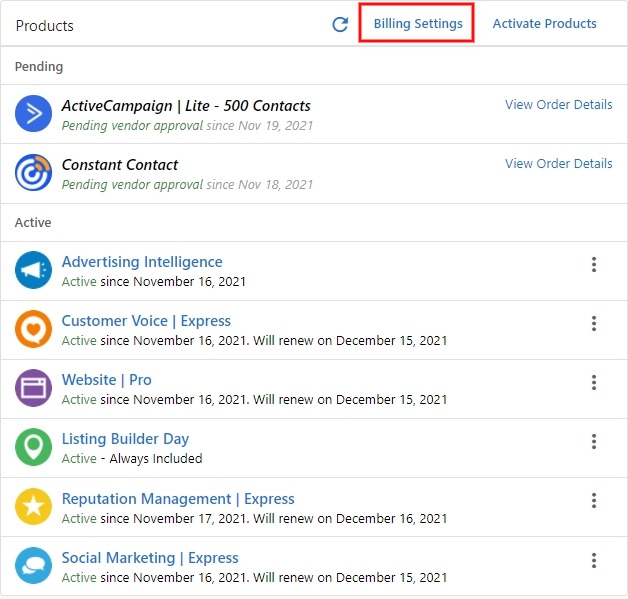Open Website | Pro product

pyautogui.click(x=107, y=380)
